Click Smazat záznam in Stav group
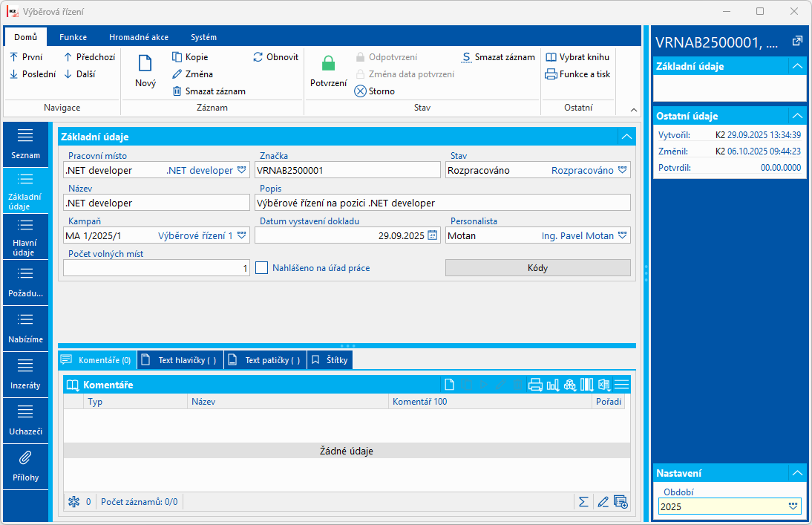 (x=497, y=57)
